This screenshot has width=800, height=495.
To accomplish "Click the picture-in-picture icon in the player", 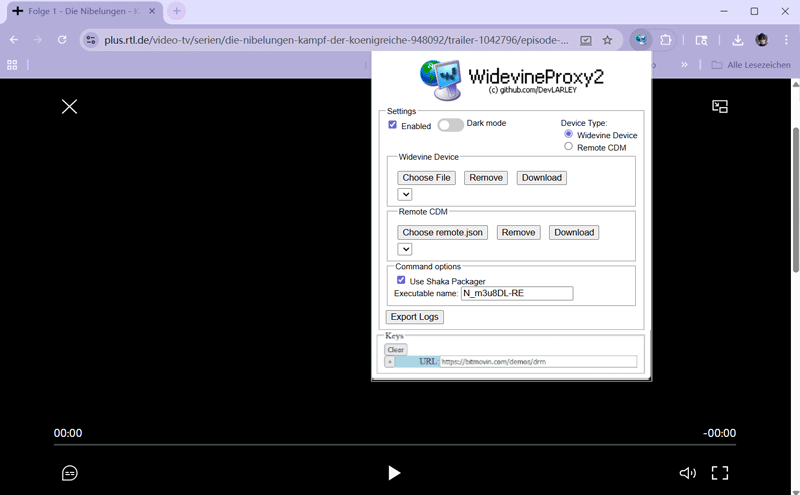I will pos(719,106).
